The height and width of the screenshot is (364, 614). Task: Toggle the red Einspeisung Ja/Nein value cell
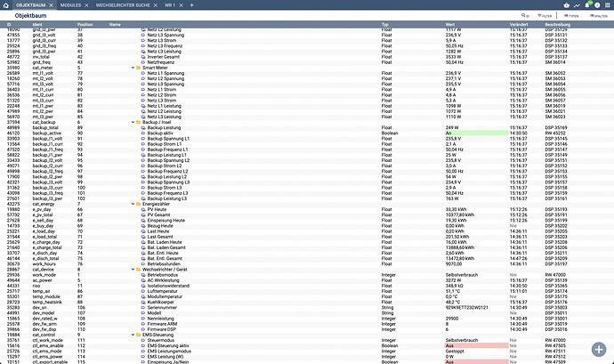tap(477, 362)
